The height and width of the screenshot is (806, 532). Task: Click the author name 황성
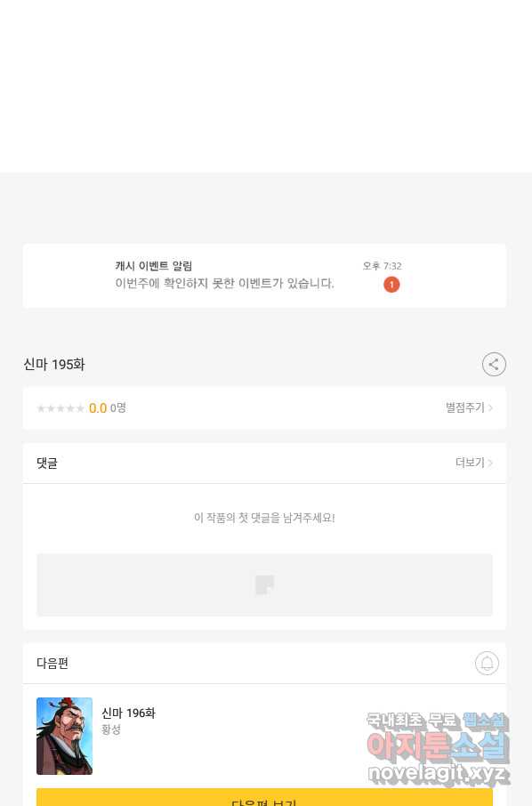pyautogui.click(x=111, y=729)
